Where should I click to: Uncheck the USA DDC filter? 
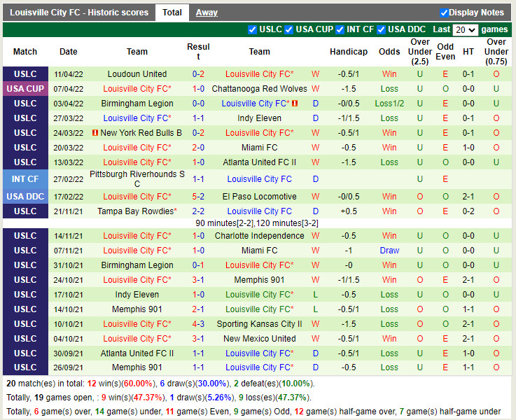pos(382,29)
